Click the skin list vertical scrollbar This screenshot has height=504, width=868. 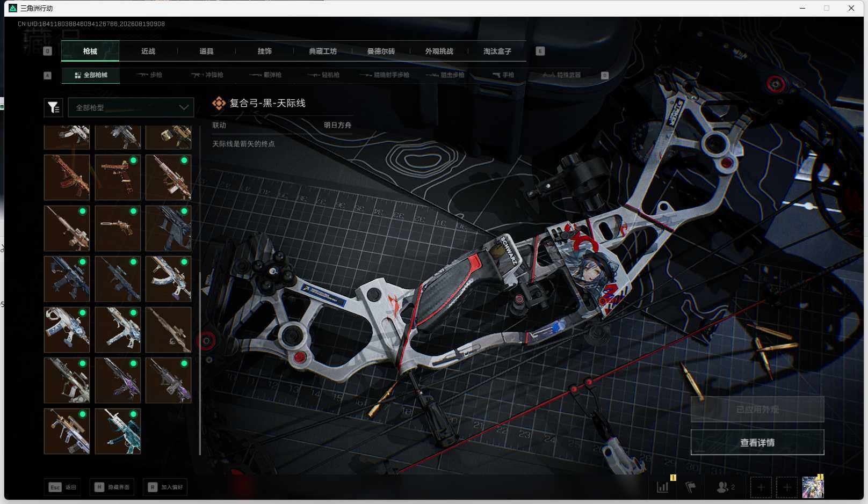pyautogui.click(x=200, y=363)
